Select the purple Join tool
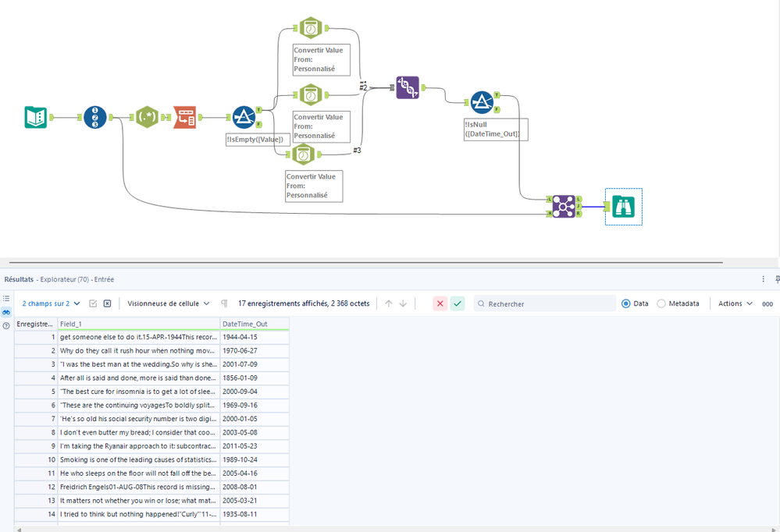780x532 pixels. pos(564,207)
